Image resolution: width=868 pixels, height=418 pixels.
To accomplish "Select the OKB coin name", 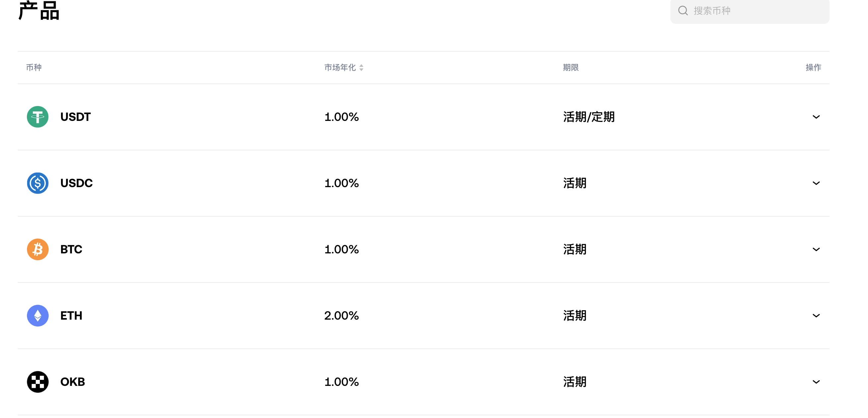I will coord(73,382).
